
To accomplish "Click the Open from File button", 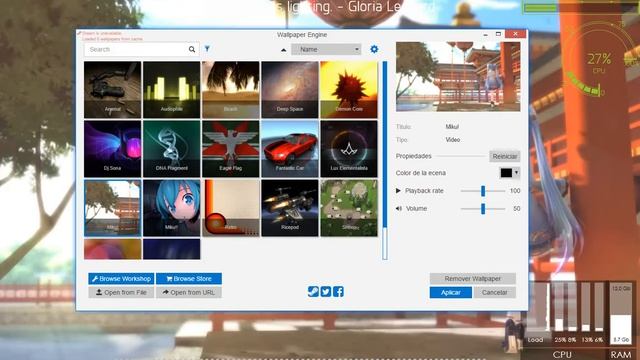I will [x=121, y=292].
